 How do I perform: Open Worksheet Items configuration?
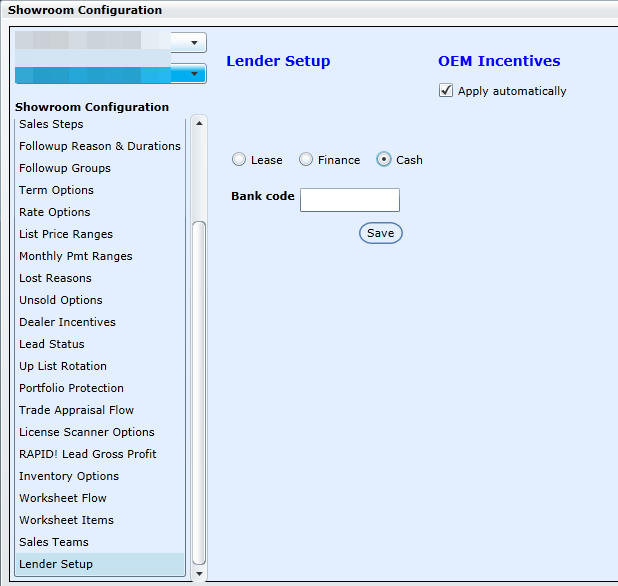coord(66,520)
